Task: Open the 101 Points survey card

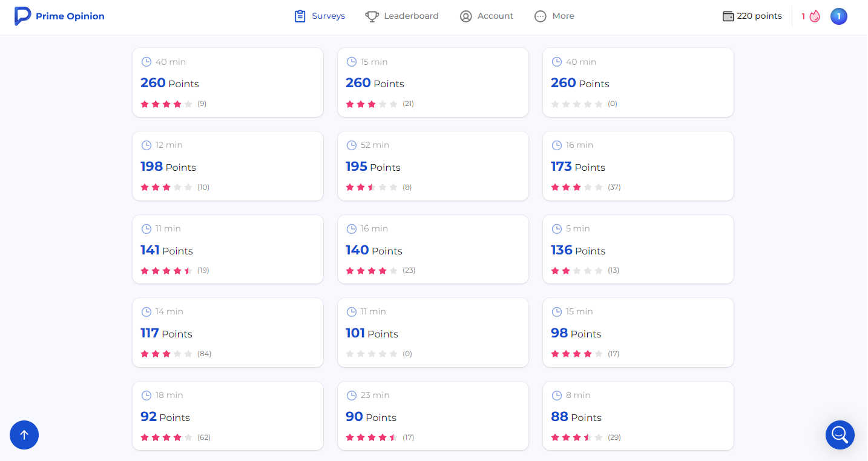Action: pos(433,333)
